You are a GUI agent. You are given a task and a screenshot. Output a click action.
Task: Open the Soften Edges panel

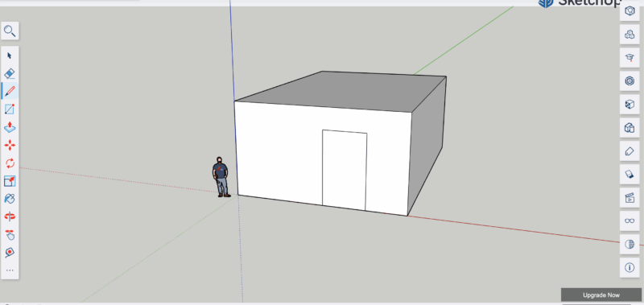(630, 245)
